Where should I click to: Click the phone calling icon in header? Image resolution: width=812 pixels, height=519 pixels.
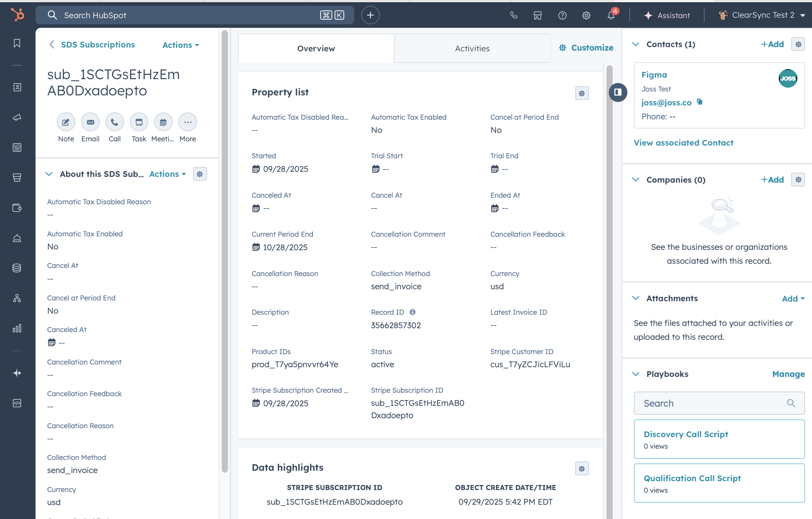[x=514, y=15]
